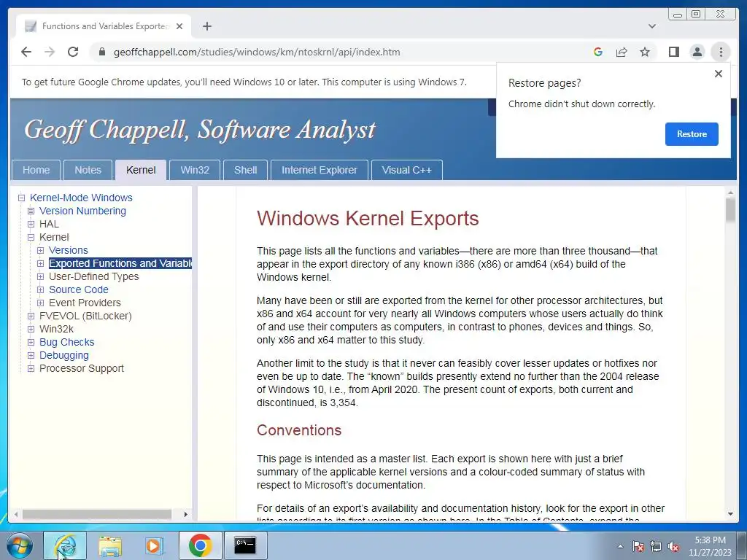Expand the Exported Functions and Variables node
The image size is (747, 560).
(41, 263)
